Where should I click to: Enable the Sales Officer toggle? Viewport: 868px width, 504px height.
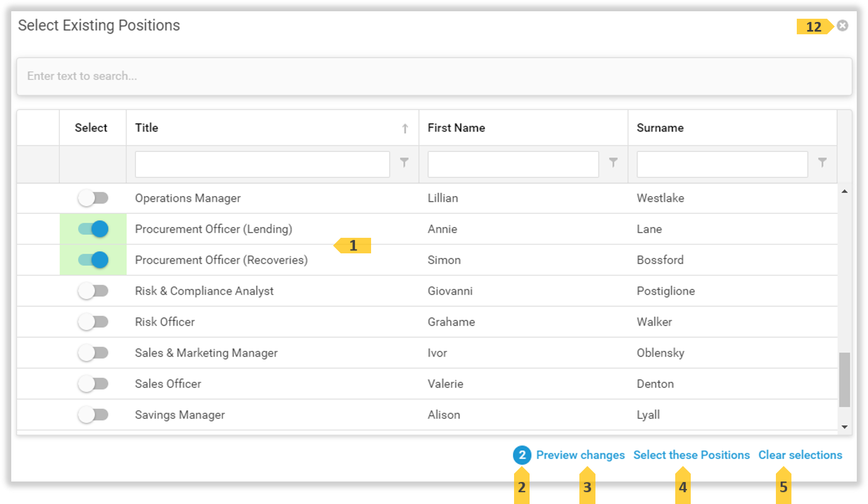pos(93,384)
